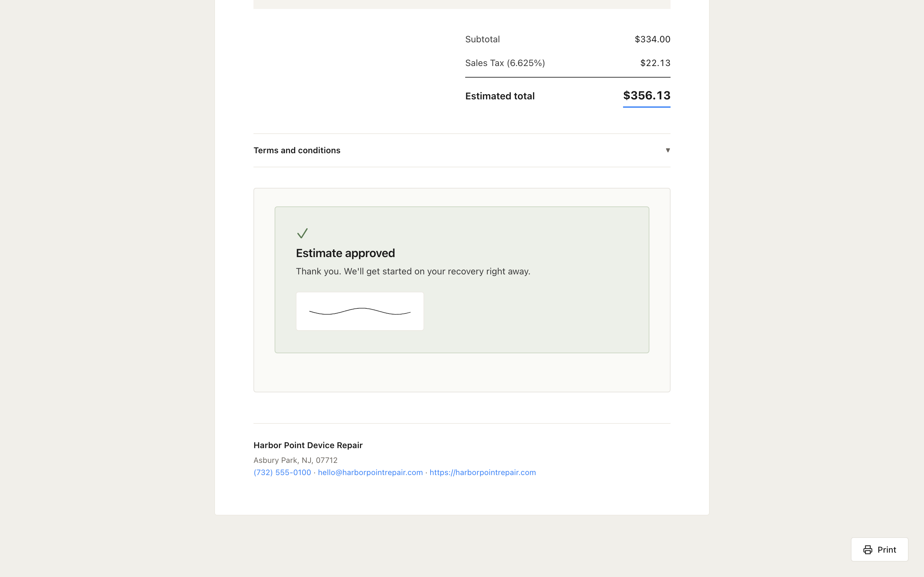The image size is (924, 577).
Task: Click the Harbor Point Device Repair name
Action: point(308,445)
